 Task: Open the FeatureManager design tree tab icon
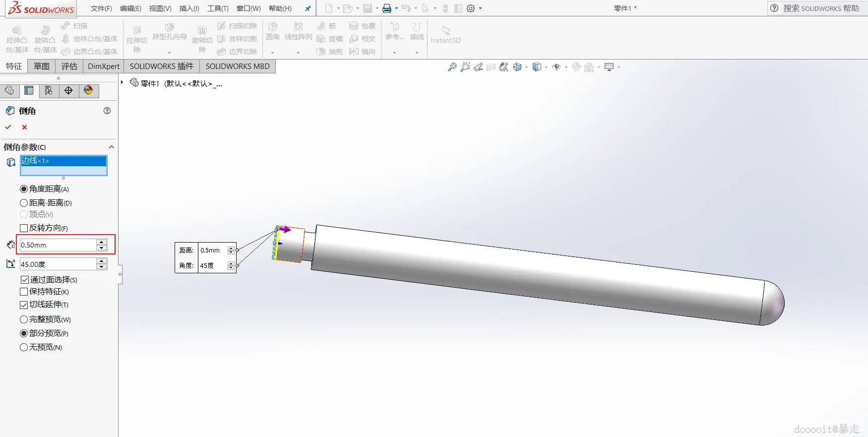[x=9, y=91]
